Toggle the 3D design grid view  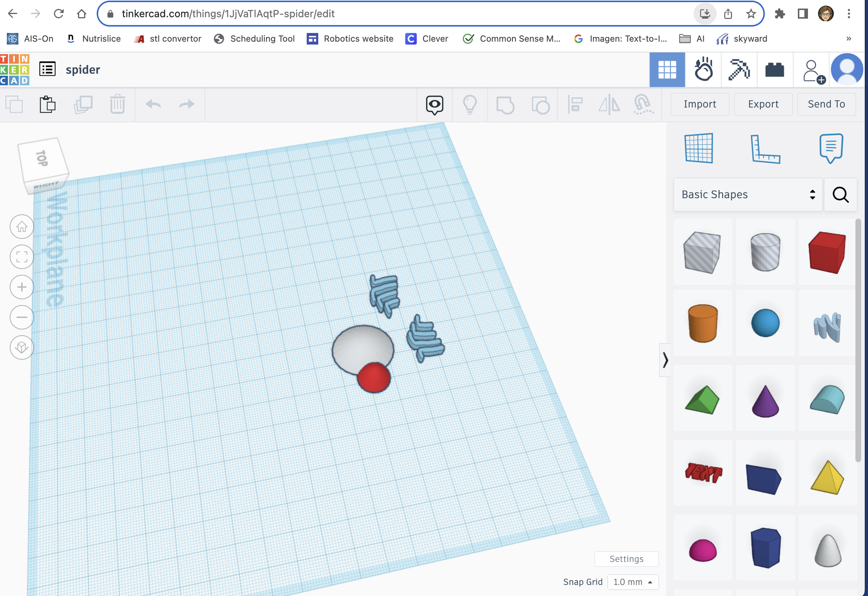pos(667,69)
